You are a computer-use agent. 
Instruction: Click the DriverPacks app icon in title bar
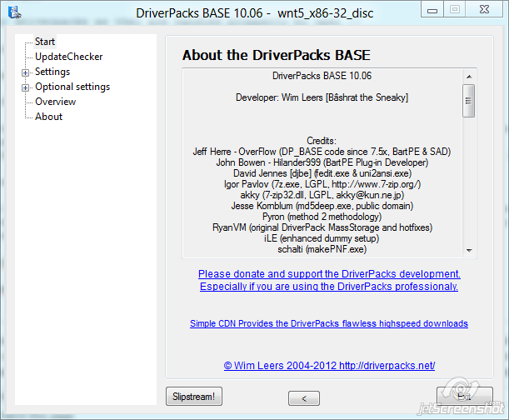pos(14,12)
